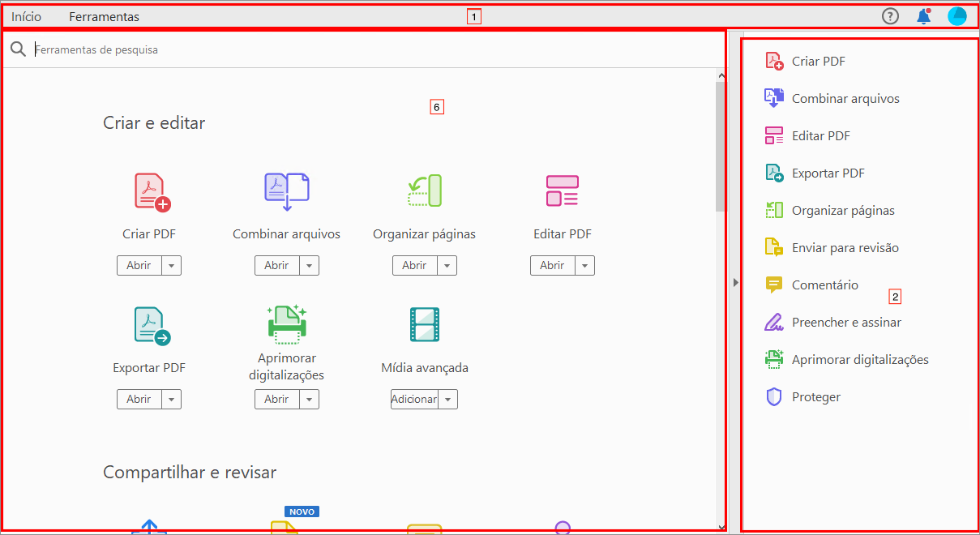Open Exportar PDF icon in side pane
This screenshot has height=535, width=980.
[774, 173]
